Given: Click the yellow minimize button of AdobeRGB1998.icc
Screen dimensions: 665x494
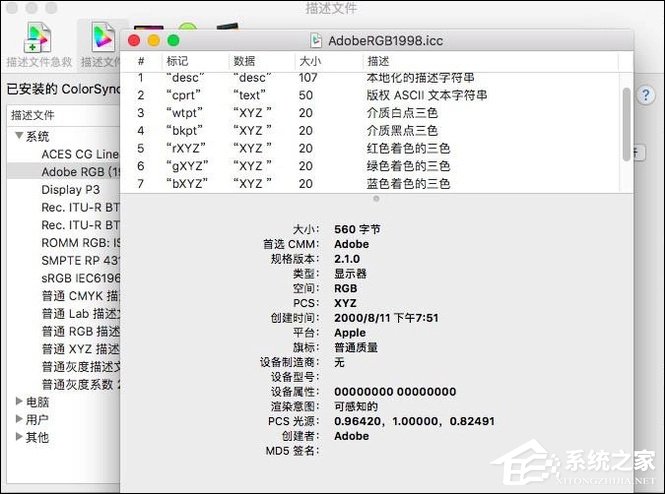Looking at the screenshot, I should [153, 41].
